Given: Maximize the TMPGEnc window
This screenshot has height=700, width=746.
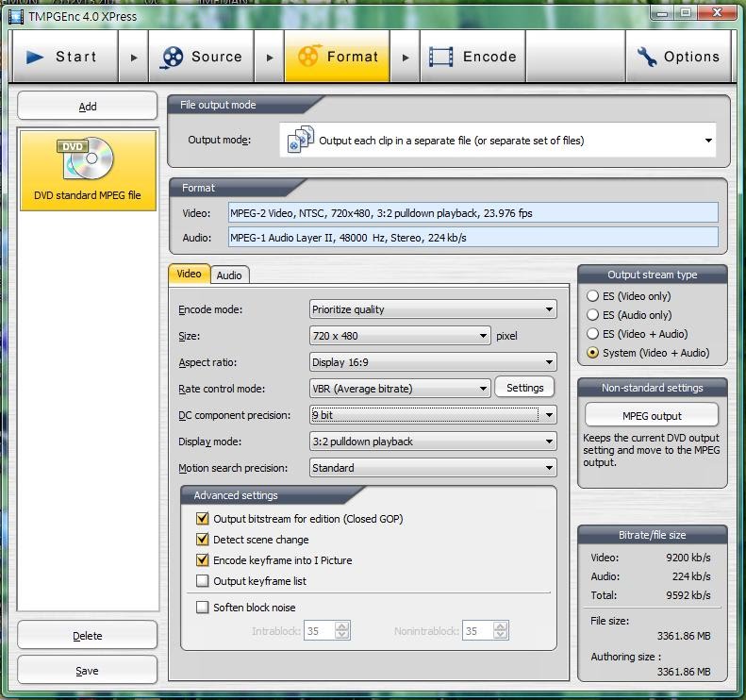Looking at the screenshot, I should [686, 13].
